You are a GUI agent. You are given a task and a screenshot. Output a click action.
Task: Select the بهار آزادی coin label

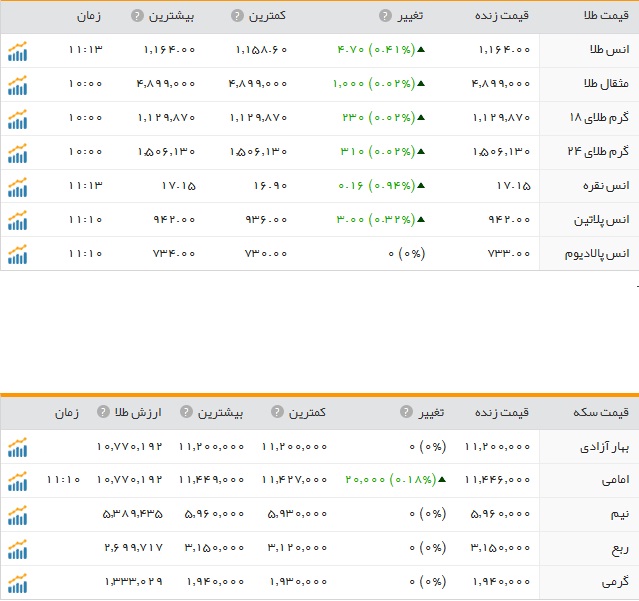[604, 447]
